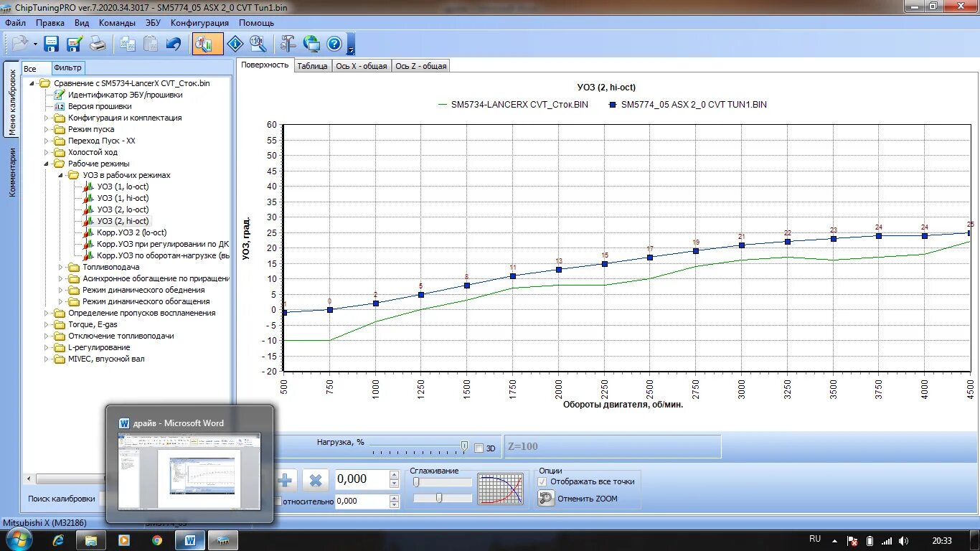Switch to the Таблица tab
The width and height of the screenshot is (980, 551).
pyautogui.click(x=312, y=66)
